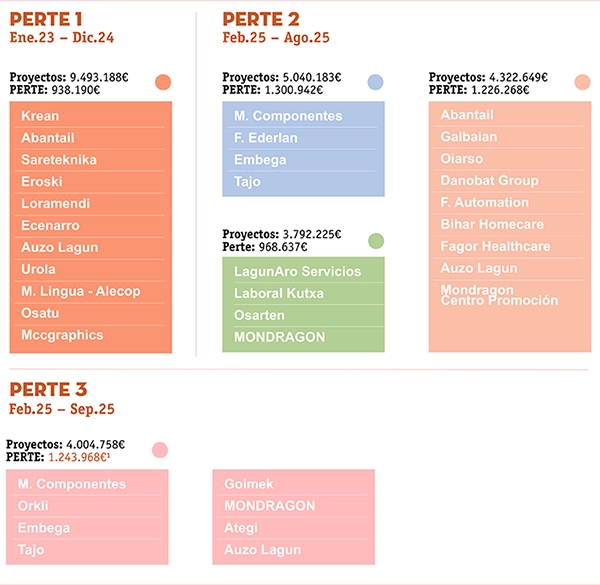600x585 pixels.
Task: Click the PERTE 2 heading
Action: (260, 19)
